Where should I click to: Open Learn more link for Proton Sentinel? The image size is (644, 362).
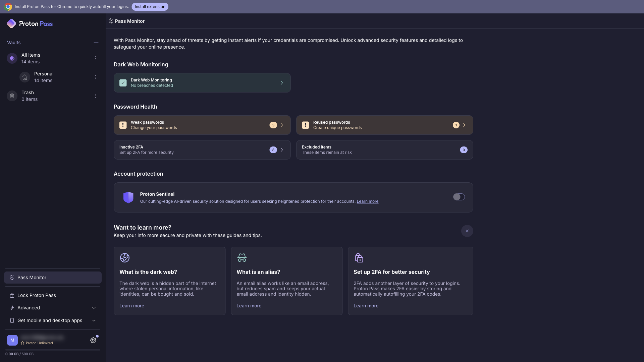pos(368,201)
